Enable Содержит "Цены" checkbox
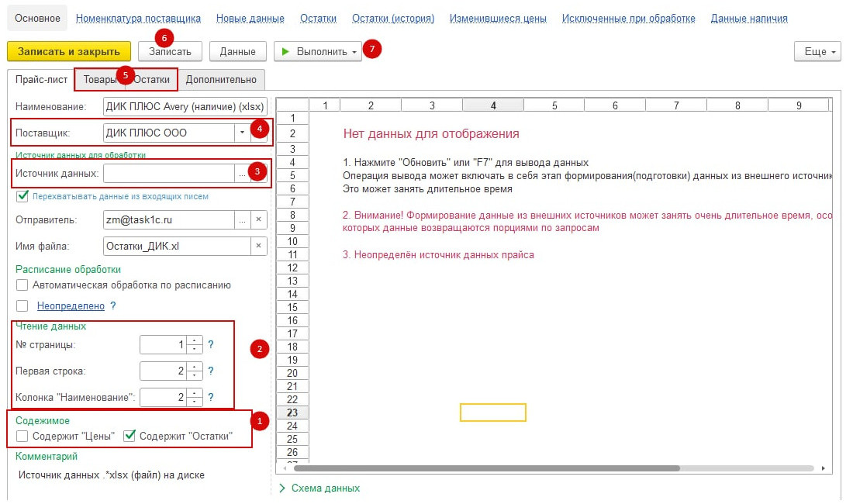The image size is (853, 504). (22, 437)
